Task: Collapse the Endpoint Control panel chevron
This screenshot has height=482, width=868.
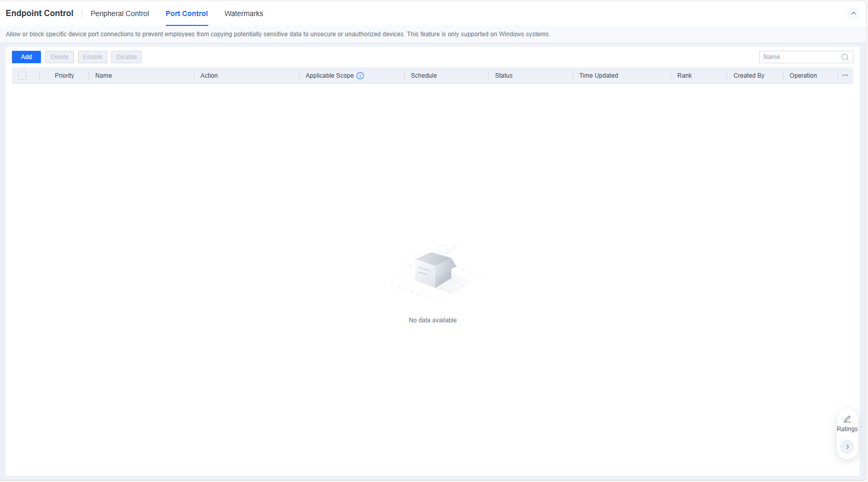Action: [853, 13]
